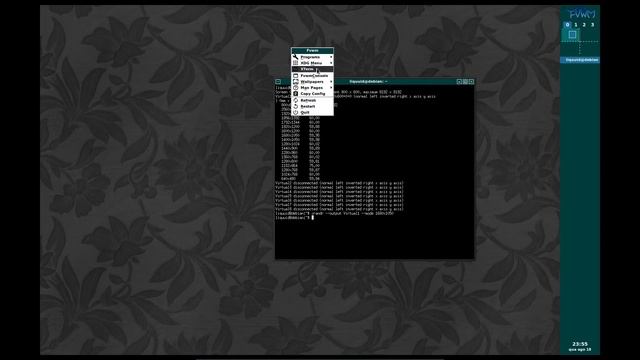Open FvwmConsole from the menu

click(312, 76)
